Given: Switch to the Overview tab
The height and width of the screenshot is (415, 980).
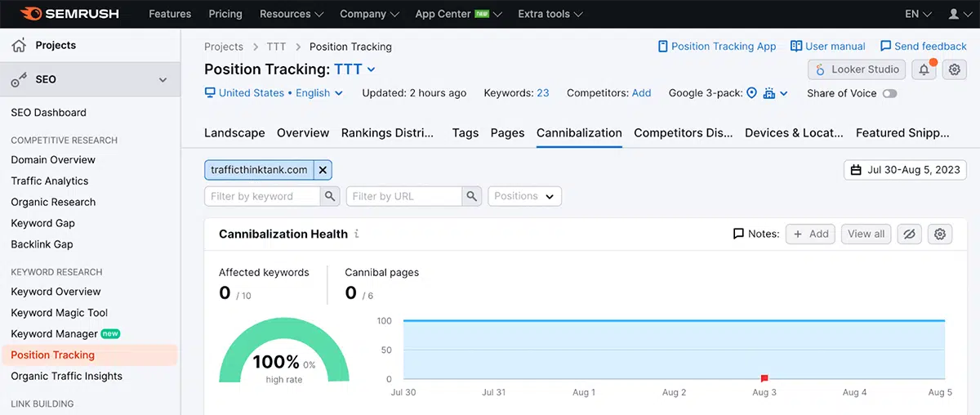Looking at the screenshot, I should (303, 132).
